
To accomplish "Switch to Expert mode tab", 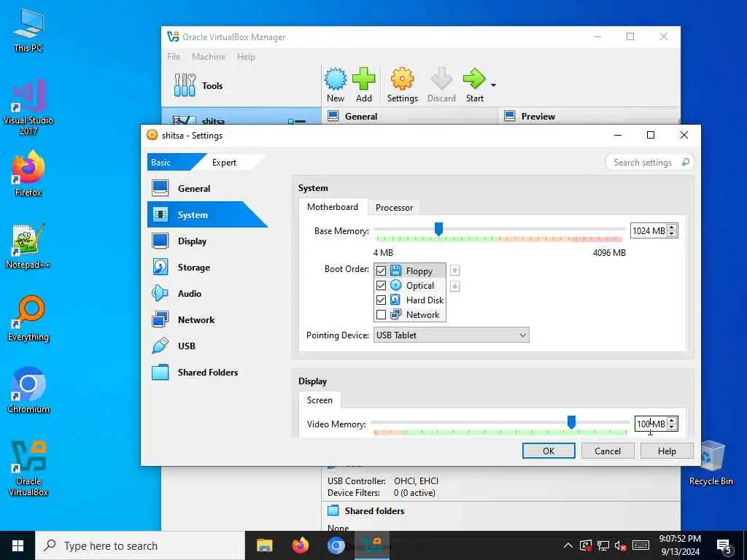I will pyautogui.click(x=225, y=163).
